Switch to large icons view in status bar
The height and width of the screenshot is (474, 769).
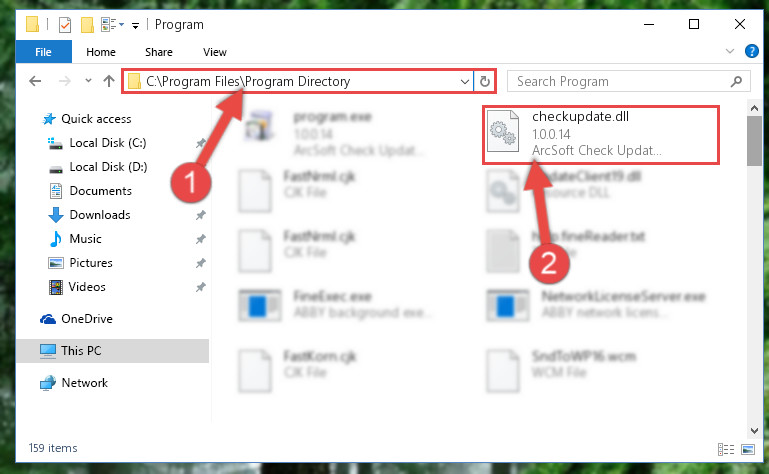tap(747, 449)
